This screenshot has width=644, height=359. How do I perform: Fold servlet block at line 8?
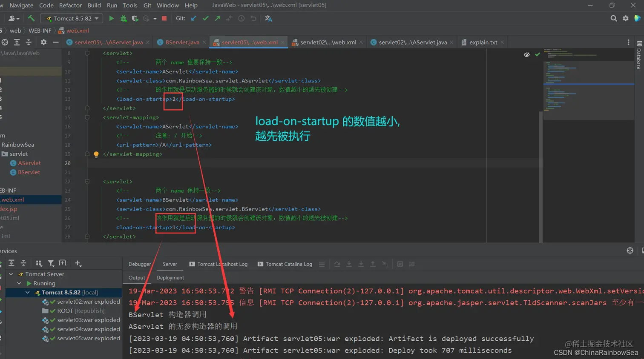coord(87,53)
